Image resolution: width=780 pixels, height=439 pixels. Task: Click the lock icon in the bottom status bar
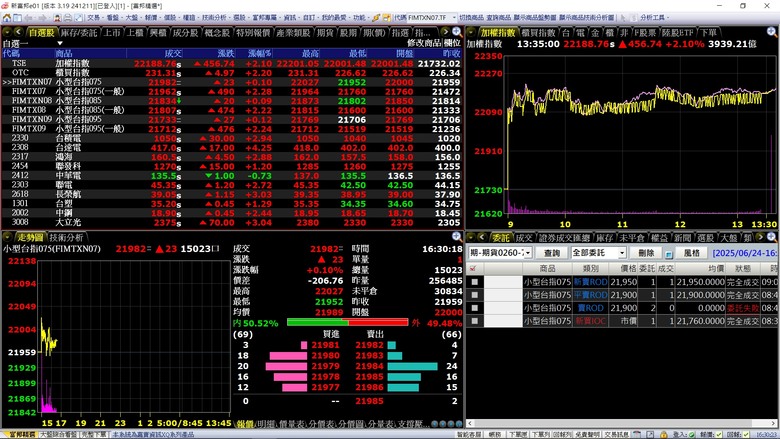(x=663, y=435)
